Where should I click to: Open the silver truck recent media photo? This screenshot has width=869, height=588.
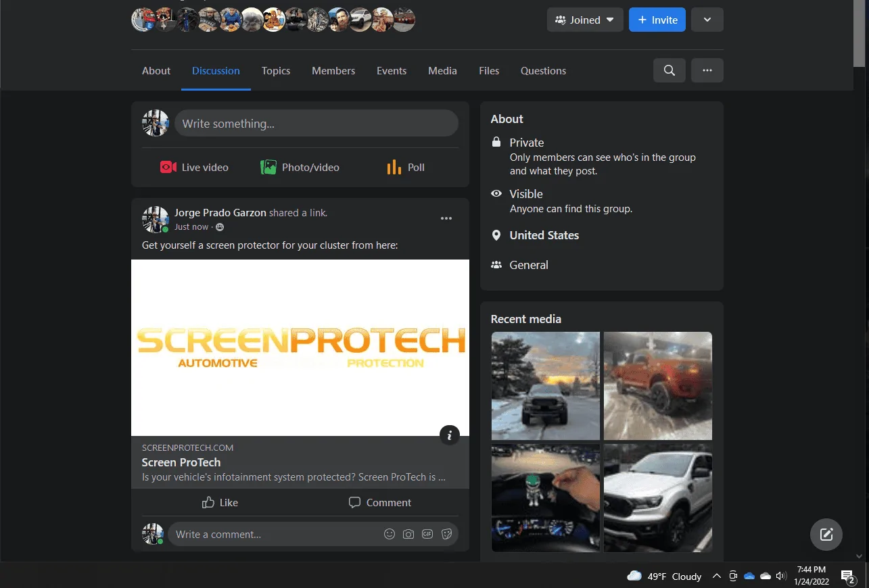coord(658,498)
